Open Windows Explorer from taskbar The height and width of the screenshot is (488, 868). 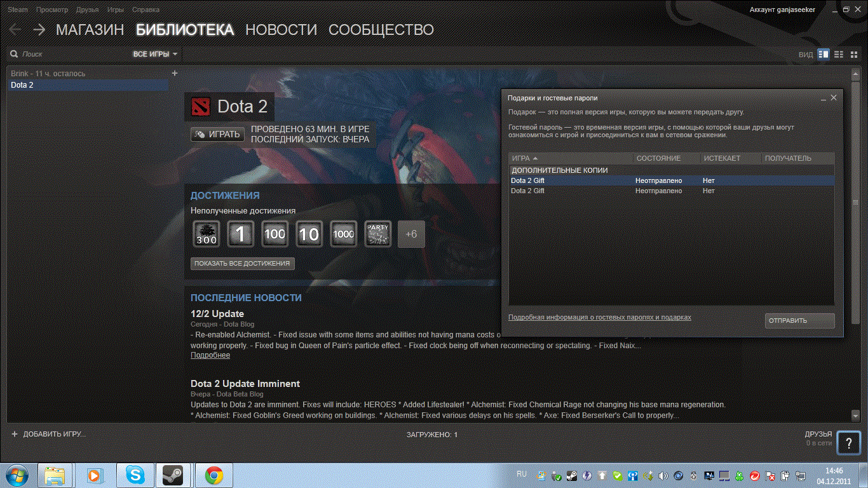(x=55, y=475)
